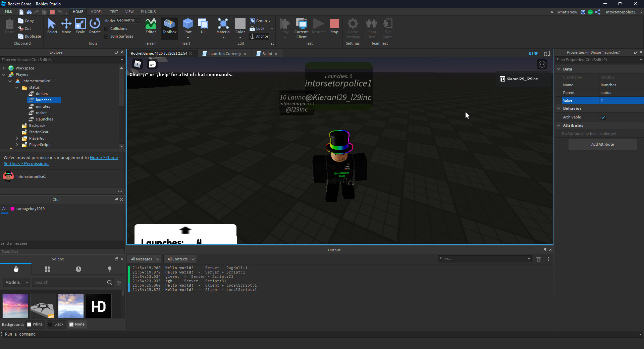Viewport: 644px width, 349px height.
Task: Click the HD model toolbox thumbnail
Action: click(99, 306)
